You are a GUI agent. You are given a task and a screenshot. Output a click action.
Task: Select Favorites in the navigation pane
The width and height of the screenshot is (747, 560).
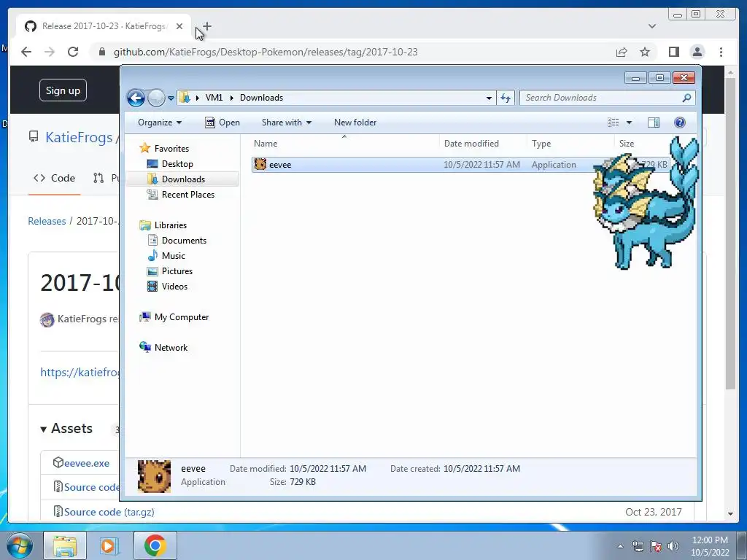point(171,149)
